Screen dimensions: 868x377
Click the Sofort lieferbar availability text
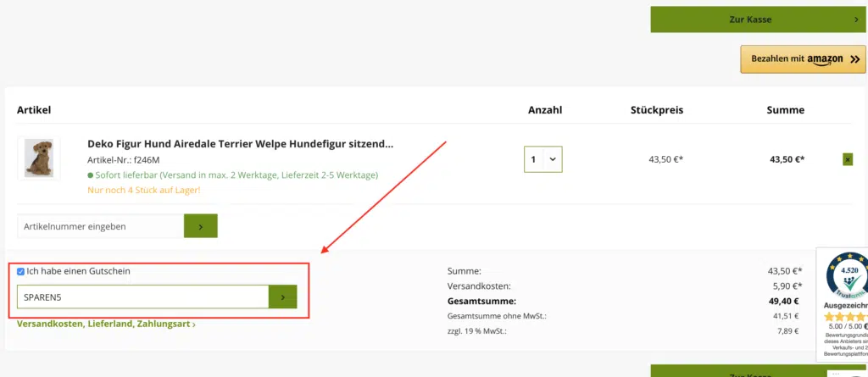pos(236,175)
